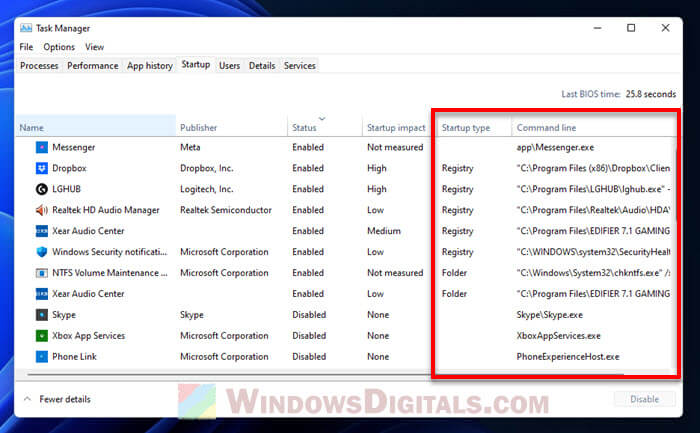700x433 pixels.
Task: Select the Dropbox row name
Action: (69, 168)
